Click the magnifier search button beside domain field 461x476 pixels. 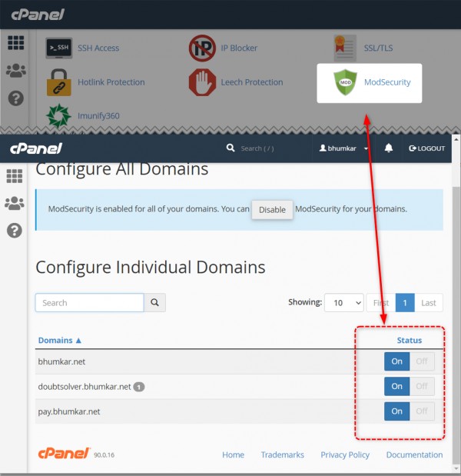(x=155, y=303)
